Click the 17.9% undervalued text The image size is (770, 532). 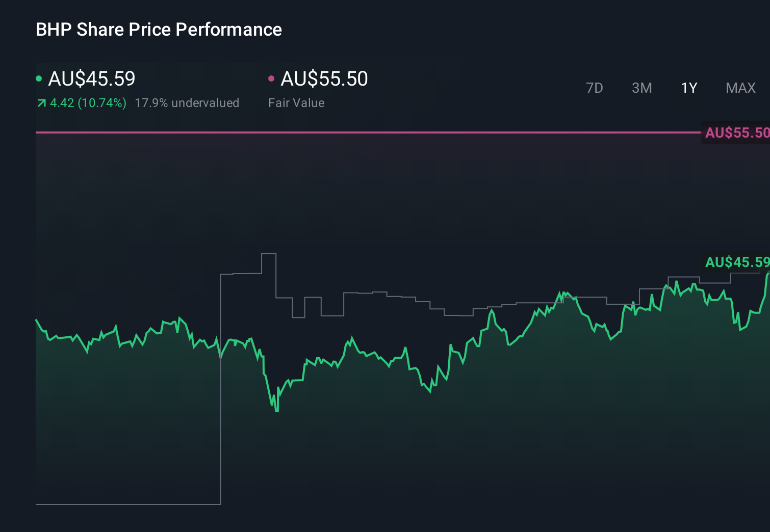point(187,103)
